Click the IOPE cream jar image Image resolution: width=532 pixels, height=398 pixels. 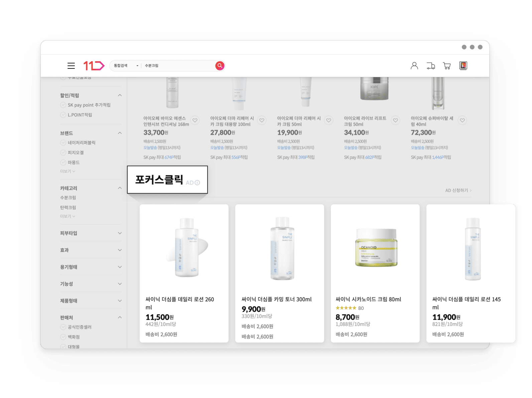point(374,88)
